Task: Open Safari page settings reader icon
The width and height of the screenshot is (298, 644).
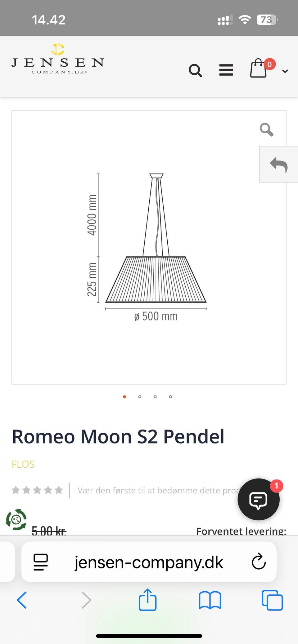Action: click(x=41, y=562)
